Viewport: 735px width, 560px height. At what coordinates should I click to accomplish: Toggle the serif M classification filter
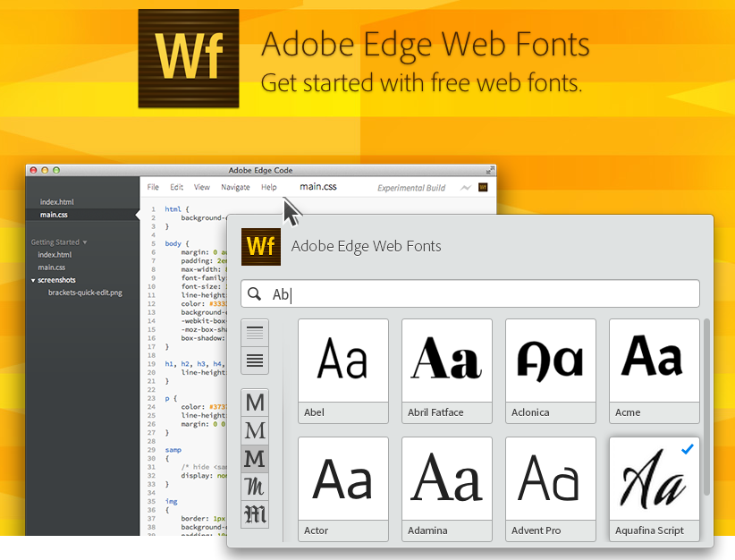coord(255,430)
